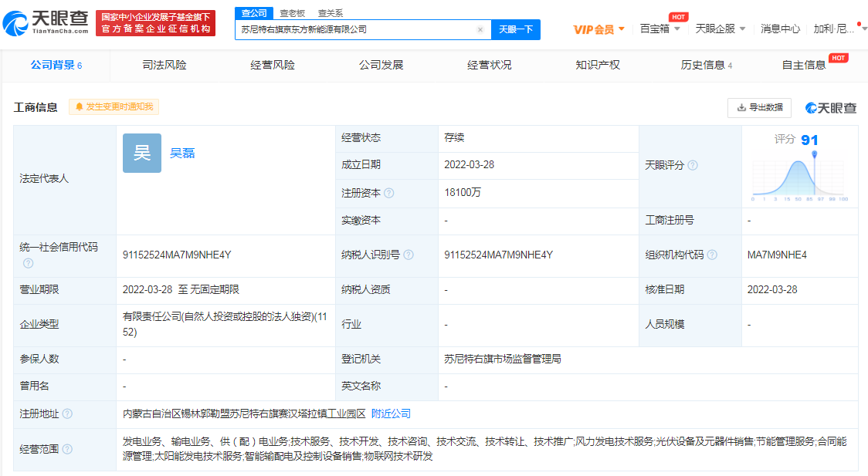Open the 知识产权 tab
868x476 pixels.
coord(597,66)
